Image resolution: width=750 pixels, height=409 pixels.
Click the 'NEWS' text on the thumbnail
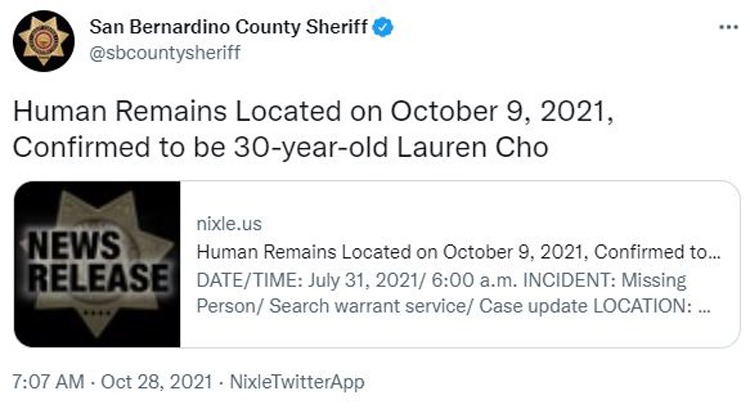75,244
